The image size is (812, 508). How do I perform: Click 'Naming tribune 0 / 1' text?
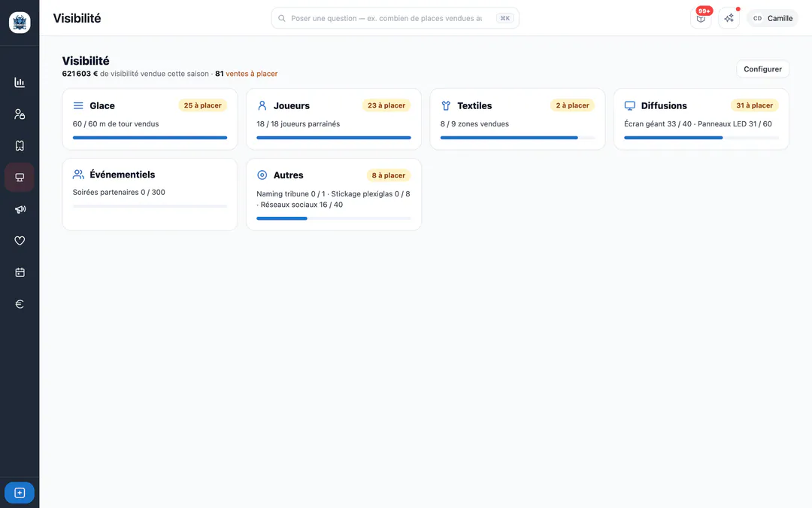(290, 194)
